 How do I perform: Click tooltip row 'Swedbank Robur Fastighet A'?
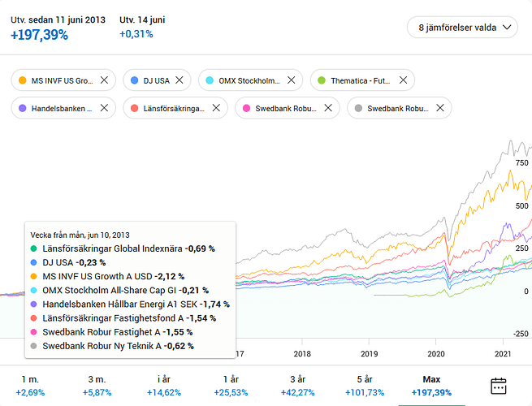pos(111,332)
